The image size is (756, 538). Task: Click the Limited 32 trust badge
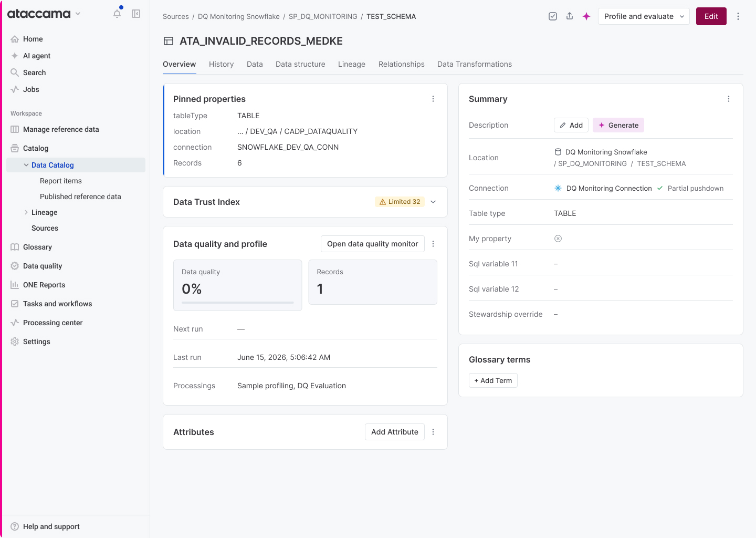(400, 202)
